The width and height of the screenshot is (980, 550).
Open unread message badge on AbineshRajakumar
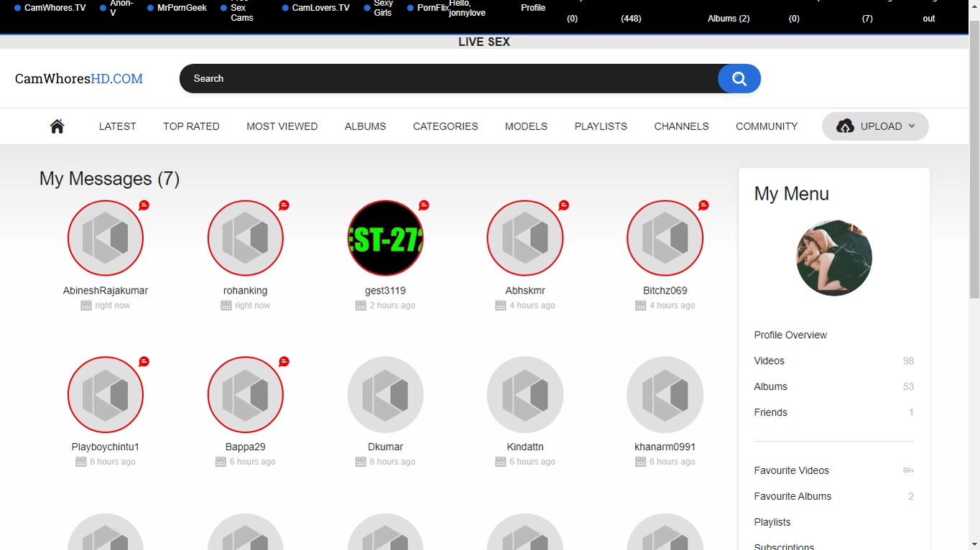144,205
